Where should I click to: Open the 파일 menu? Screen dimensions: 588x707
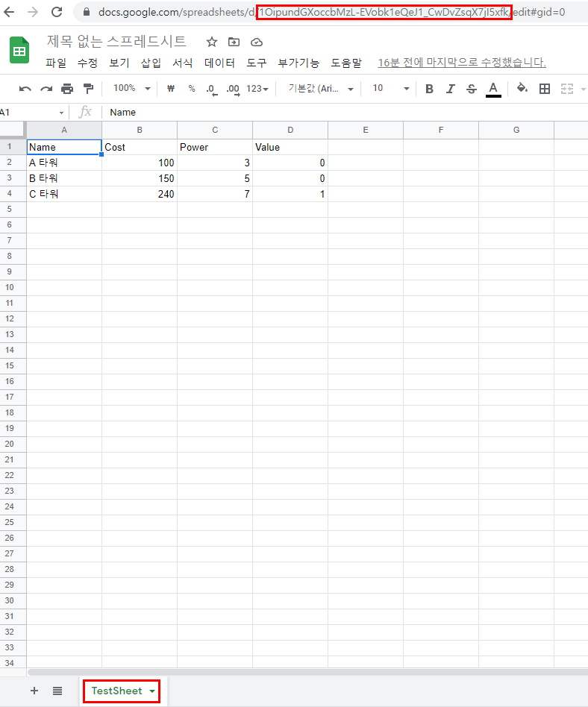click(56, 63)
